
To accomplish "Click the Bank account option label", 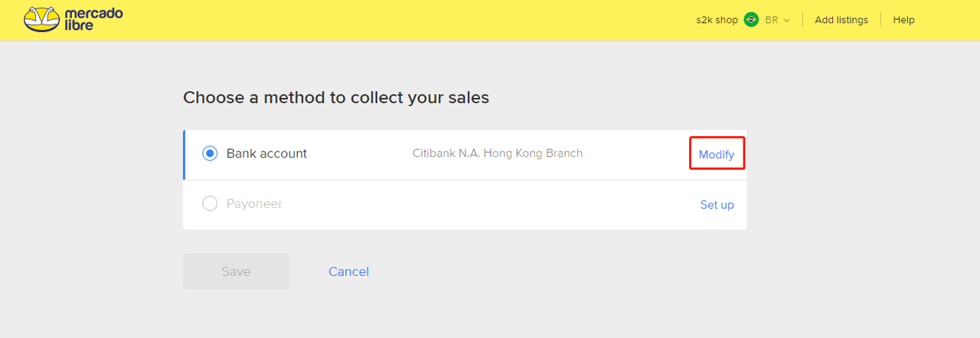I will [x=266, y=154].
